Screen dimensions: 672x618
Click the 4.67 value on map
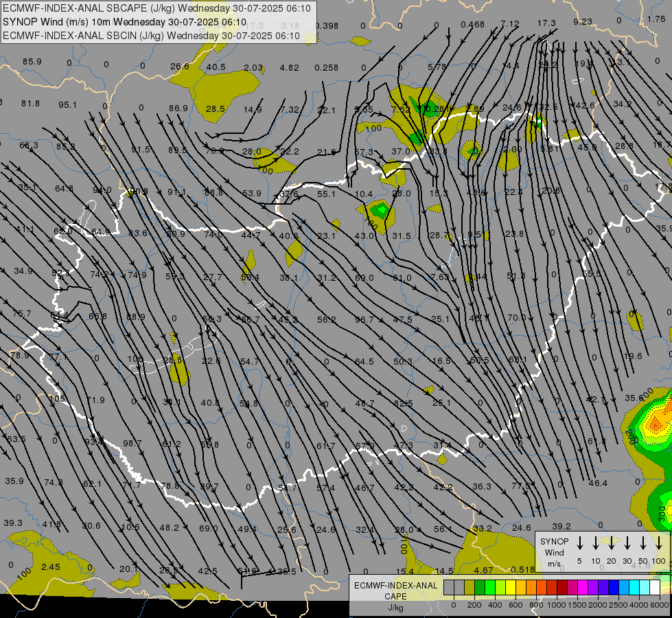(483, 570)
